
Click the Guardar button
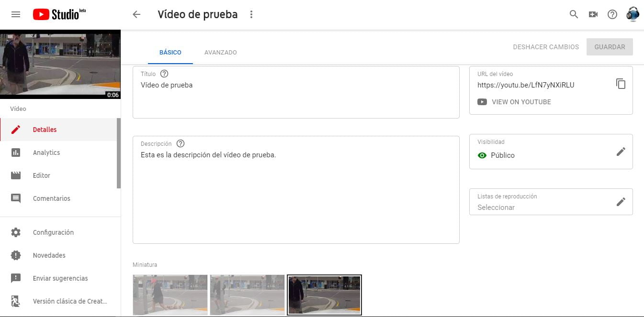coord(610,47)
